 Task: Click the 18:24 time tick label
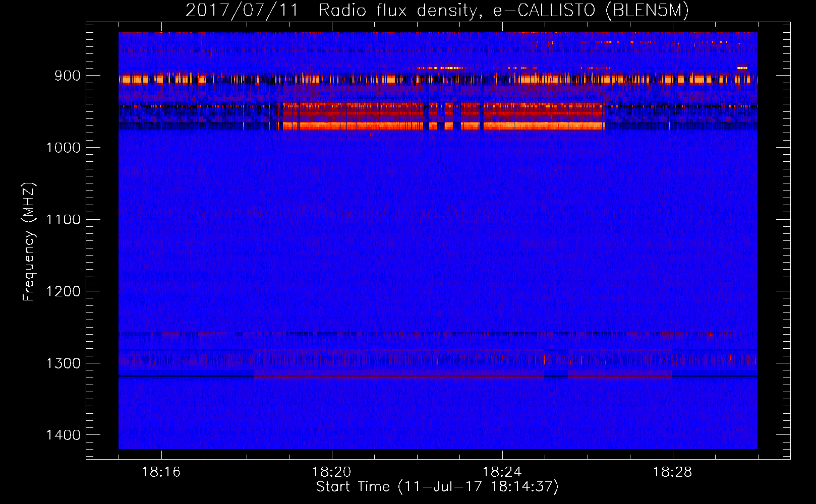502,472
